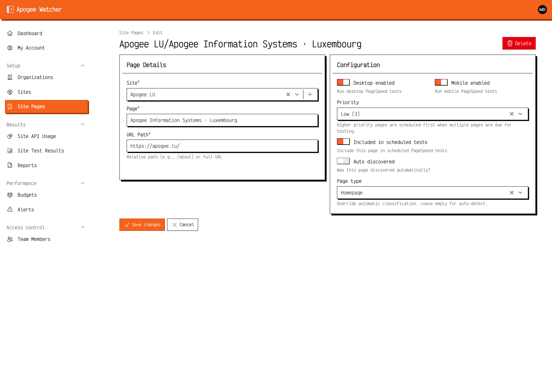Navigate to Budgets

click(x=46, y=195)
